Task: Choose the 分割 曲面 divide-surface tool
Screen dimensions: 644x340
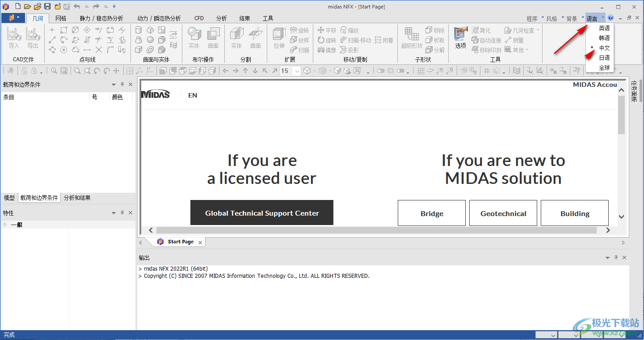Action: coord(256,38)
